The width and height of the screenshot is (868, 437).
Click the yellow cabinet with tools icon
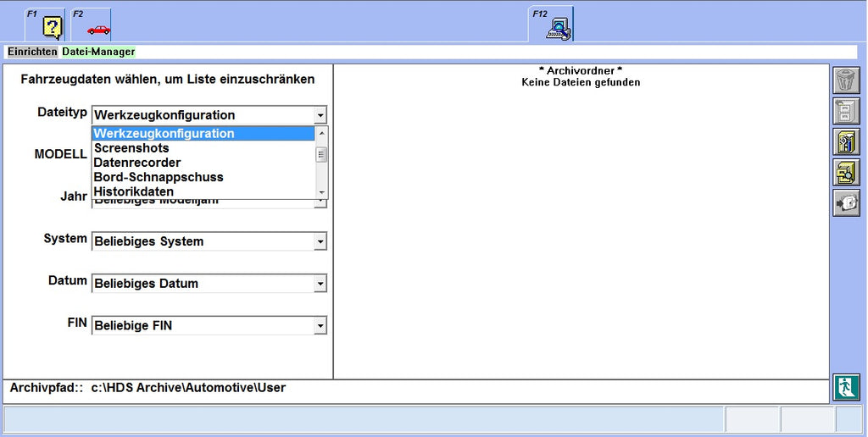pyautogui.click(x=847, y=142)
